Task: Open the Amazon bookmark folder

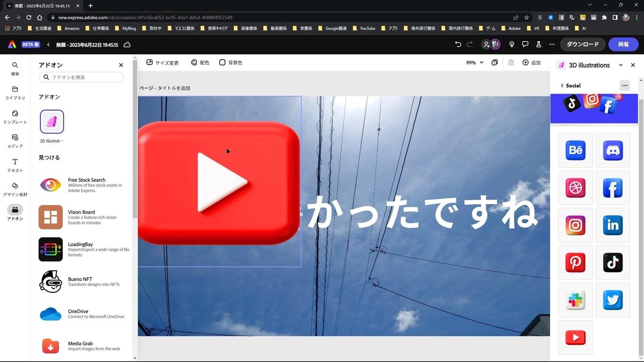Action: click(x=68, y=28)
